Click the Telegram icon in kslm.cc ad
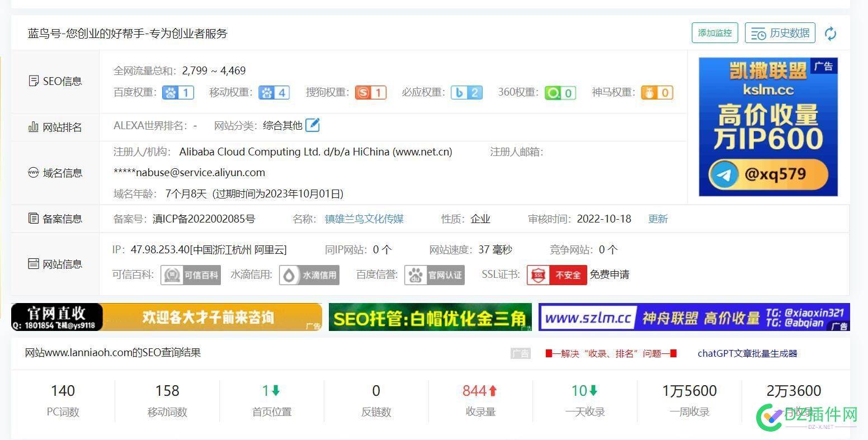Viewport: 868px width, 440px height. [725, 175]
